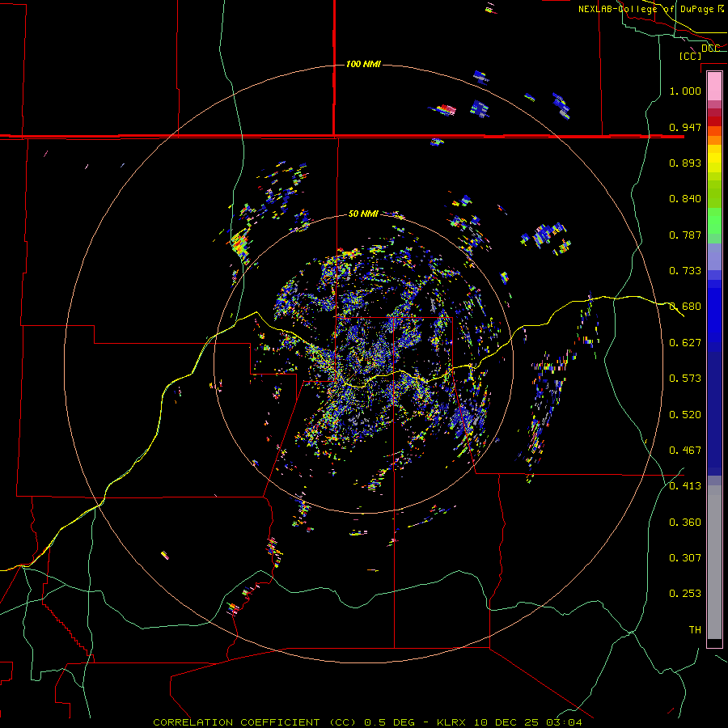Click the 0.520 legend value
Viewport: 728px width, 728px height.
(685, 415)
